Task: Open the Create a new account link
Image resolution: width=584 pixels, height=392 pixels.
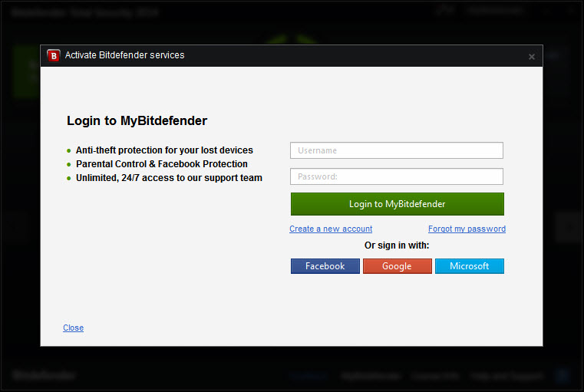Action: click(x=331, y=229)
